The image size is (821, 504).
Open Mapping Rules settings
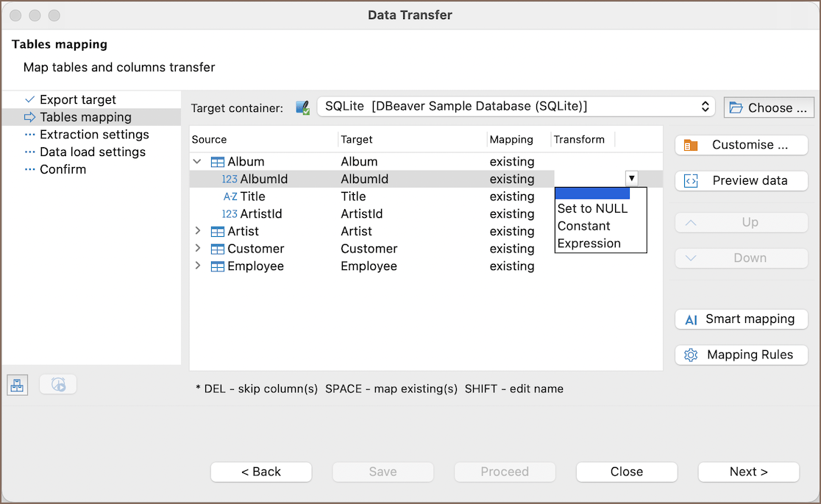tap(741, 355)
